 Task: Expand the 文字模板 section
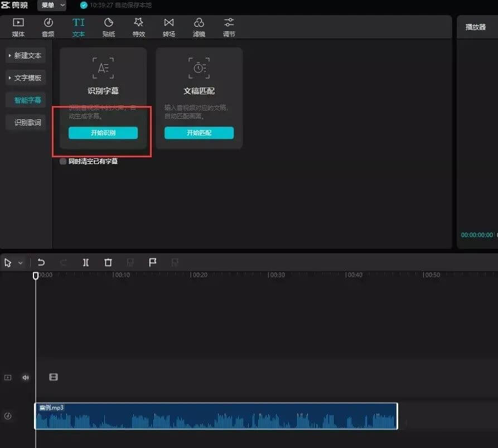26,78
